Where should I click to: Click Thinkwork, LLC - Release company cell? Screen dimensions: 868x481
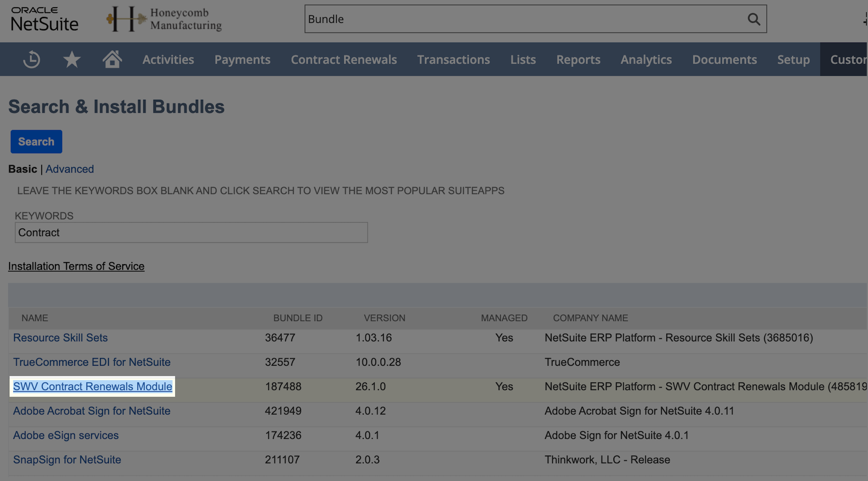tap(607, 460)
